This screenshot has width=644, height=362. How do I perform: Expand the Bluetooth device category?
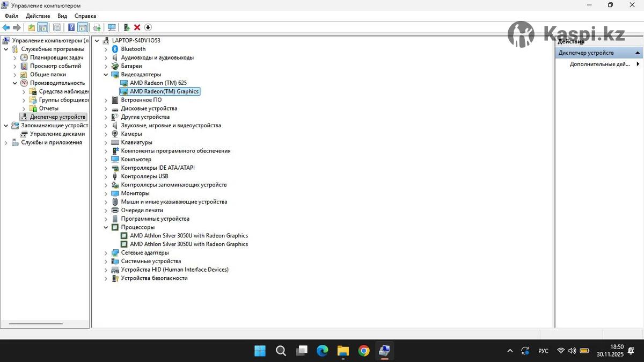pos(106,49)
